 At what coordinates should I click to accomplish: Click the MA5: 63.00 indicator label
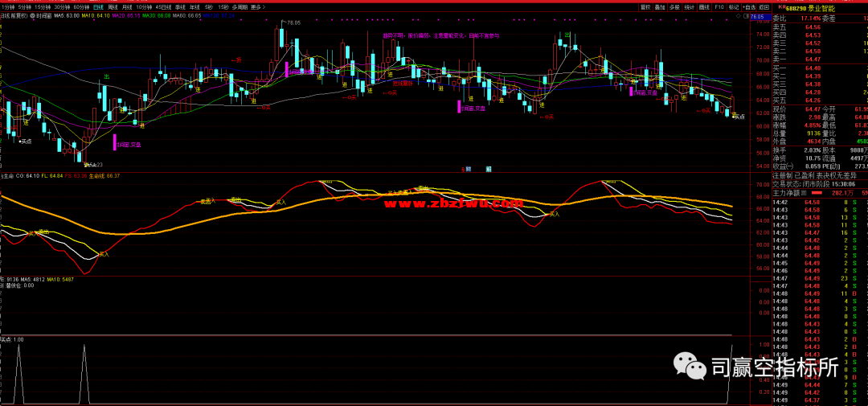(x=67, y=16)
